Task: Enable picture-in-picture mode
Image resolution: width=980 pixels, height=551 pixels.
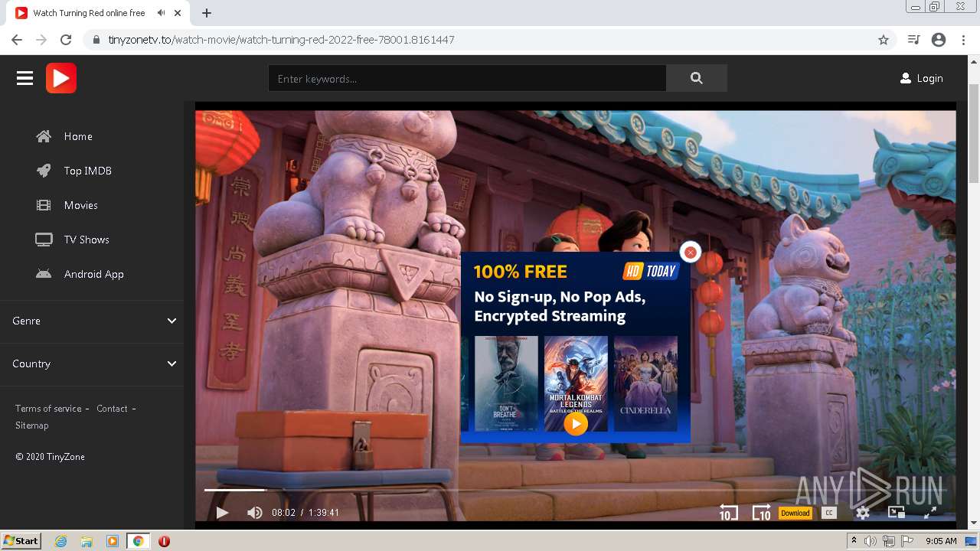Action: [x=897, y=513]
